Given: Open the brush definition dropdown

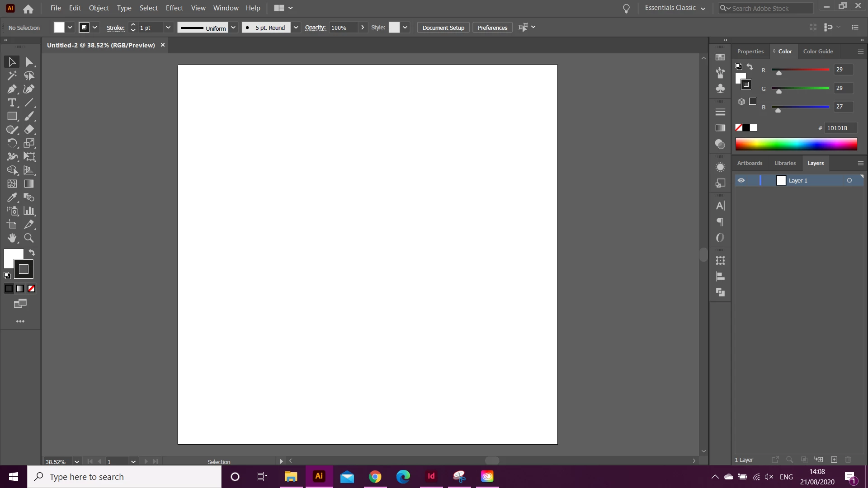Looking at the screenshot, I should coord(296,28).
